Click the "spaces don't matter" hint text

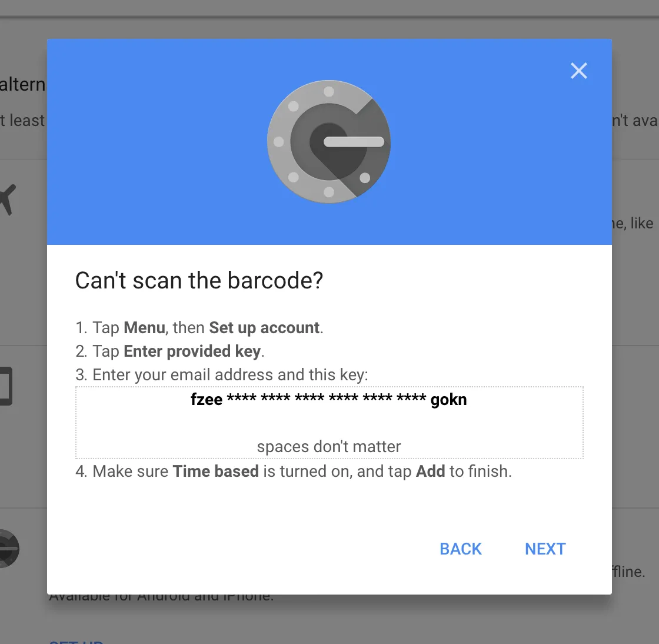tap(329, 446)
